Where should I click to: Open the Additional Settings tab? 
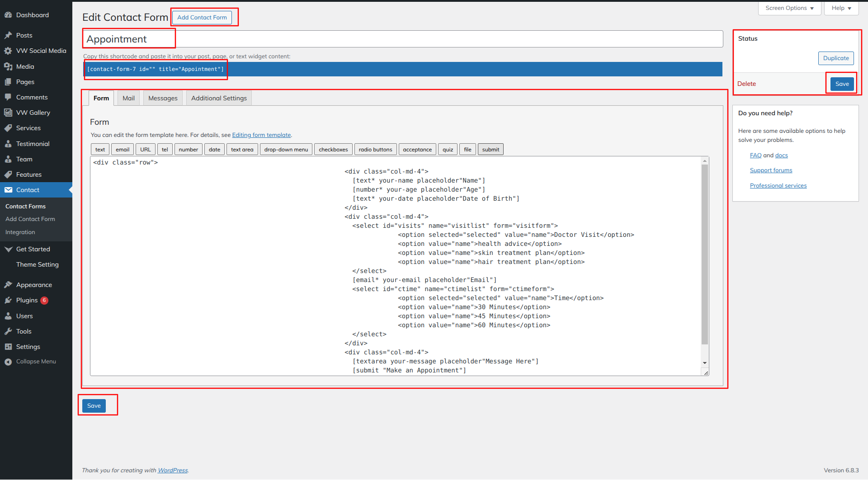(219, 98)
